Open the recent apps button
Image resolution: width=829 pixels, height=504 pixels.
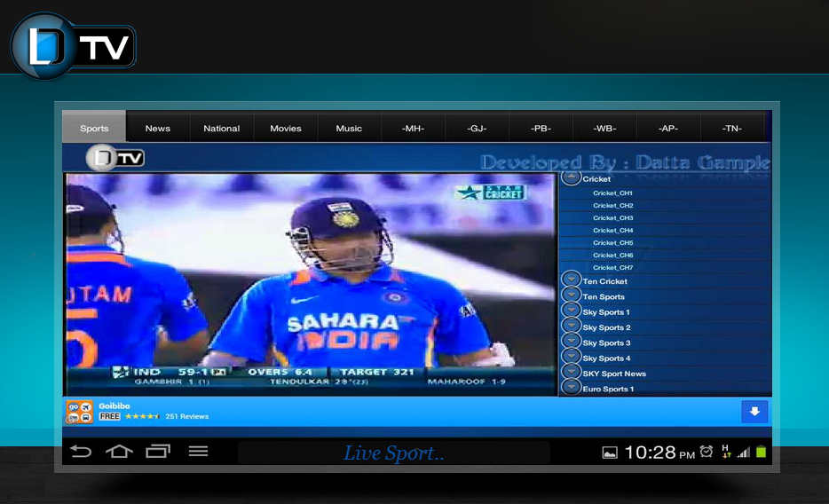pyautogui.click(x=158, y=451)
